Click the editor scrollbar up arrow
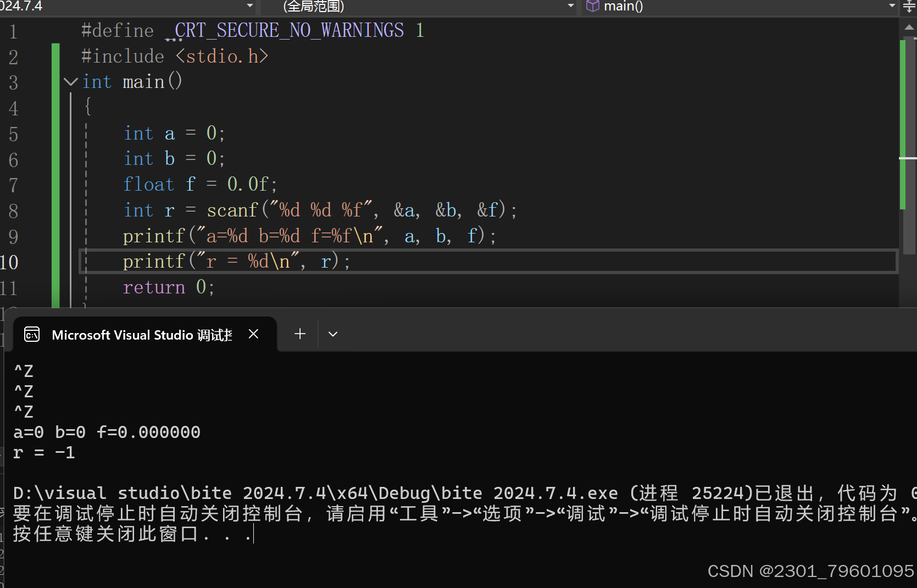Image resolution: width=917 pixels, height=588 pixels. tap(909, 27)
